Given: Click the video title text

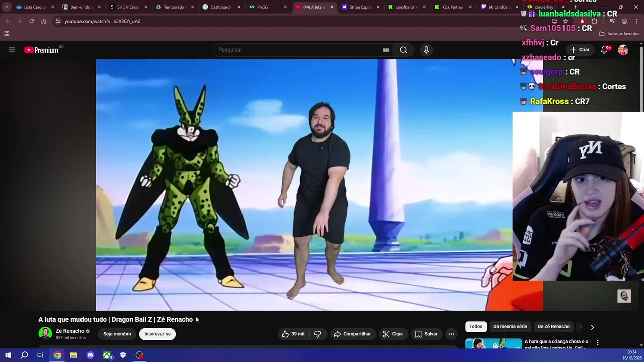Looking at the screenshot, I should (x=116, y=320).
